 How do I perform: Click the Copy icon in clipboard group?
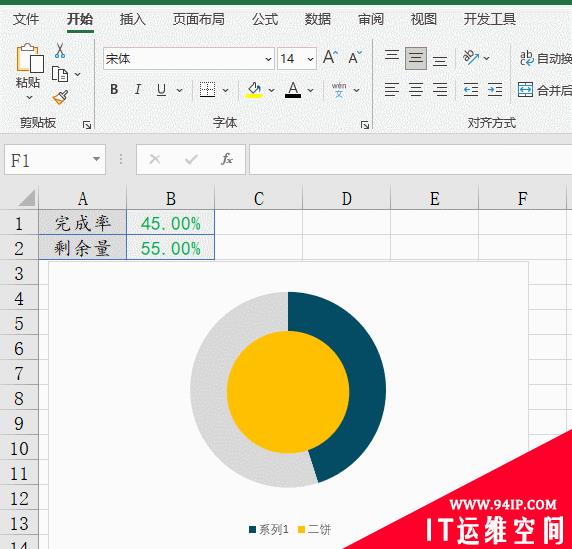[x=60, y=74]
